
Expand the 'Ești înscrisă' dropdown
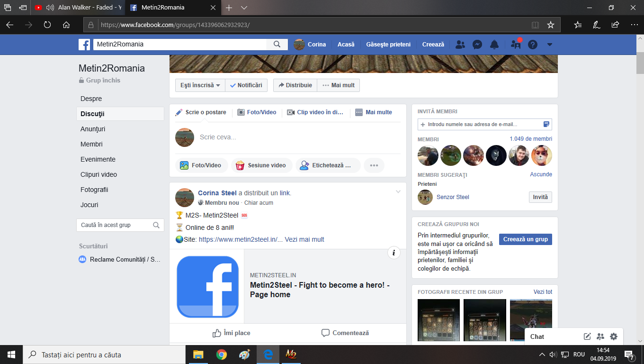tap(200, 85)
